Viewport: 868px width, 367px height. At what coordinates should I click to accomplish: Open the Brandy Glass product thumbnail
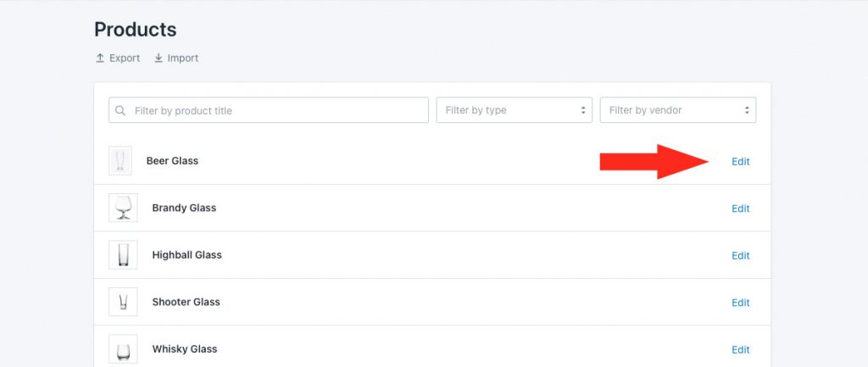tap(123, 208)
